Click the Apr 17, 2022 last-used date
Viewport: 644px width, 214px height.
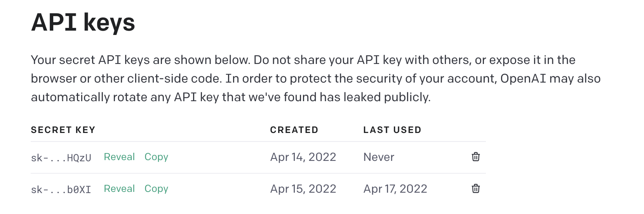[x=395, y=189]
